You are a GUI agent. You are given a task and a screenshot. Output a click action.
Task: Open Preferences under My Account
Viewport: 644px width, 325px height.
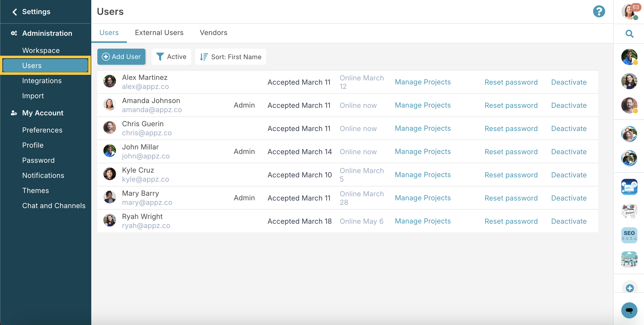42,130
